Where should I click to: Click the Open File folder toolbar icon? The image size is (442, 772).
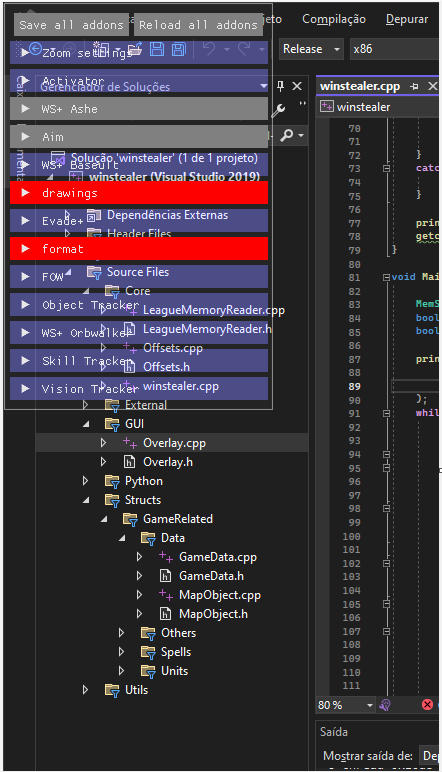coord(135,49)
